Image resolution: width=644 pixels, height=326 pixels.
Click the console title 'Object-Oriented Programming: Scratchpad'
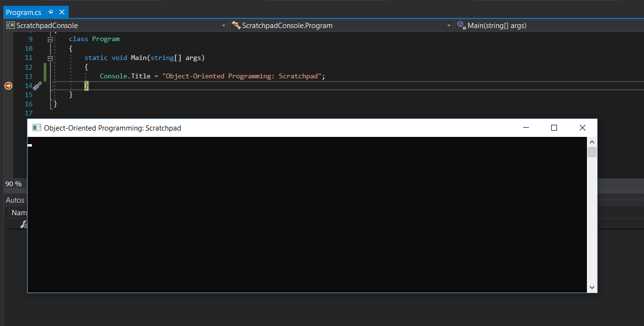(x=113, y=128)
